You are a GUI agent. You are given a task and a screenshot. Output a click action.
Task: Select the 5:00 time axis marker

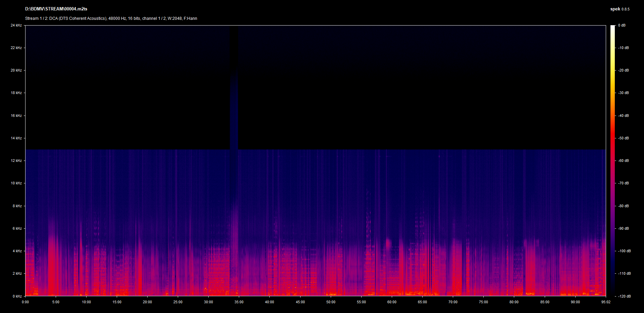pos(56,302)
